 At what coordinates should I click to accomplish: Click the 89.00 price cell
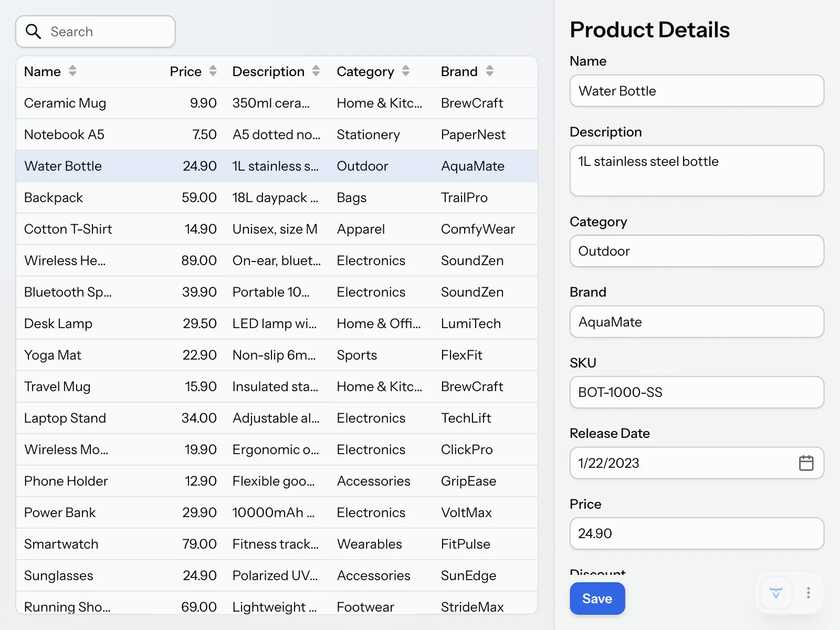[199, 260]
